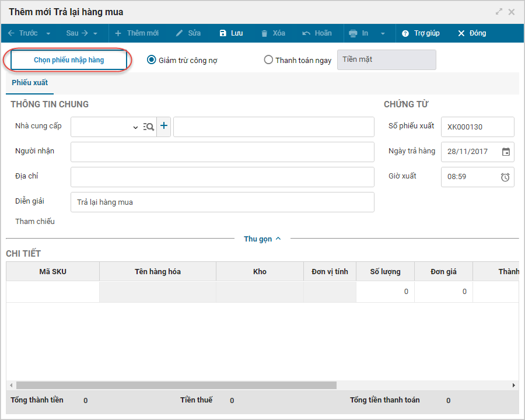The image size is (525, 420).
Task: Click the In printer button
Action: pos(359,33)
